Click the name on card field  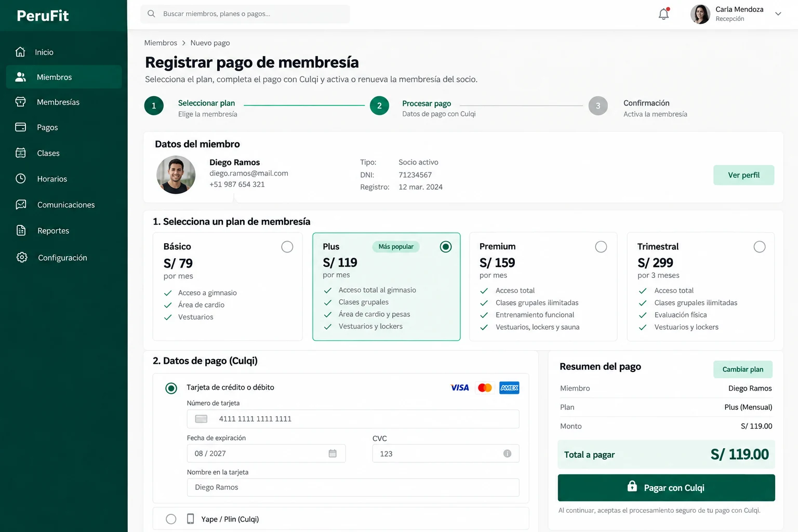pos(353,487)
